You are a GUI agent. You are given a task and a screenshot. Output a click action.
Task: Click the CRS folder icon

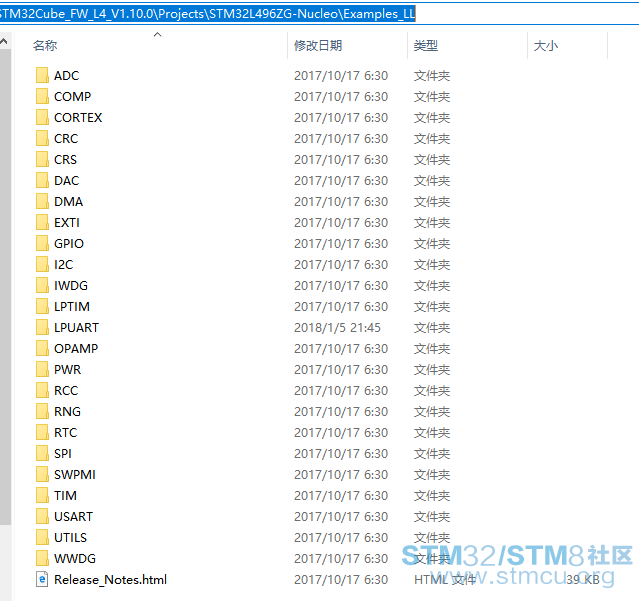tap(42, 159)
